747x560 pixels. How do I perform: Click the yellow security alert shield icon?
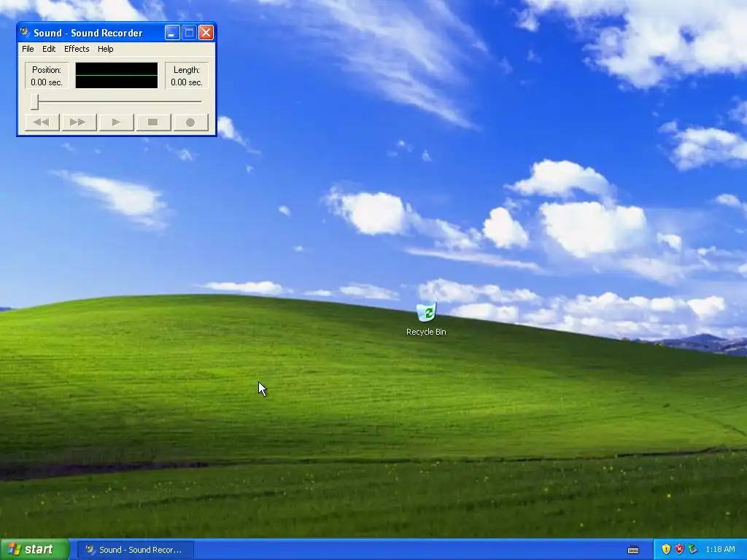(x=666, y=550)
